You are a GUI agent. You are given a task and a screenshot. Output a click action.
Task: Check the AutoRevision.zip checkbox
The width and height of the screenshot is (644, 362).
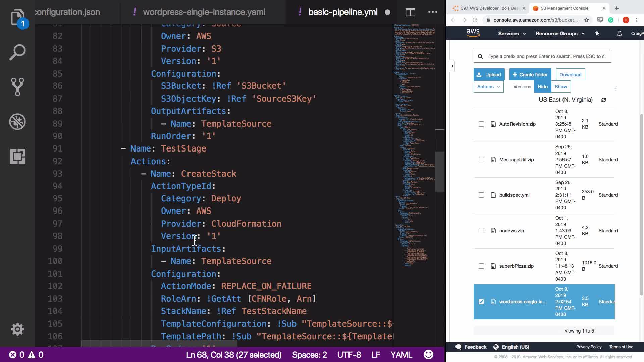coord(481,124)
